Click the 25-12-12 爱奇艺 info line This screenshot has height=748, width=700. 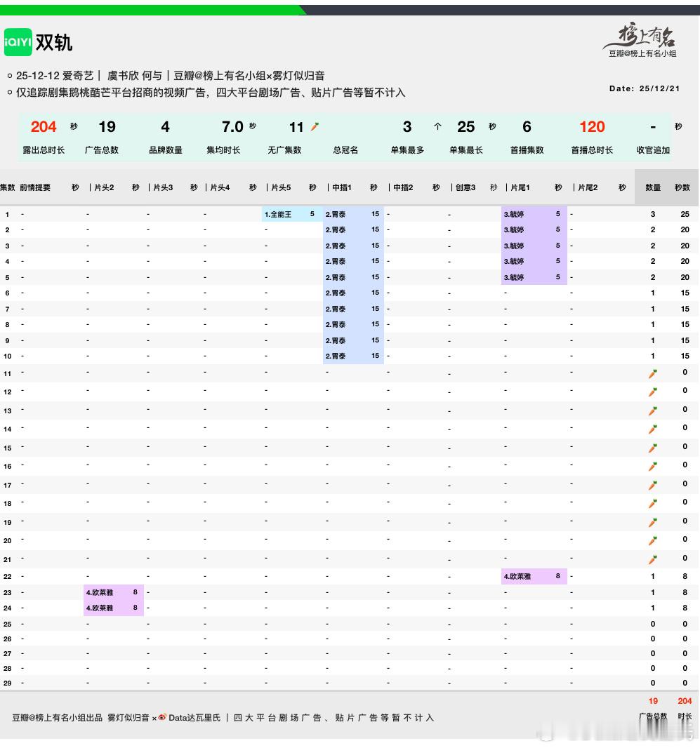pos(171,75)
